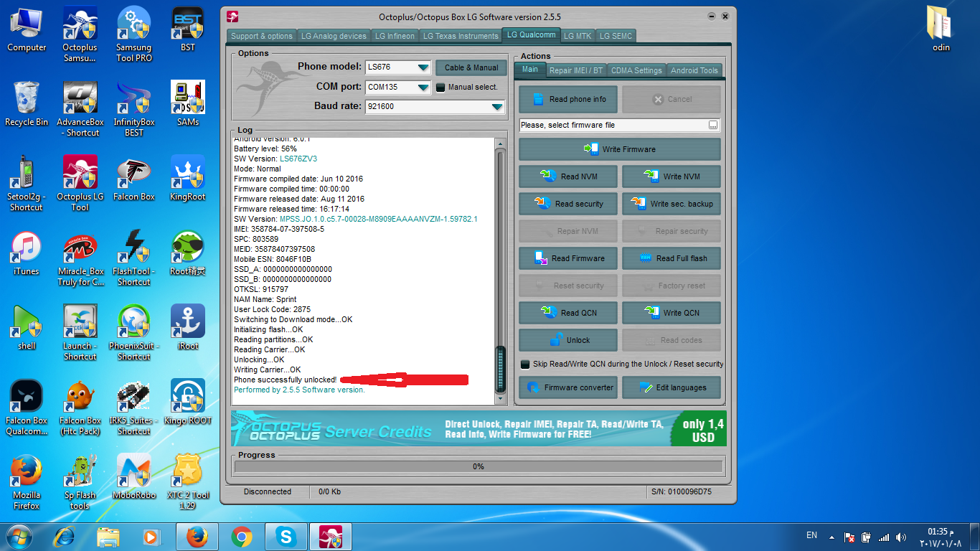
Task: Open the odin folder on desktop
Action: click(x=941, y=29)
